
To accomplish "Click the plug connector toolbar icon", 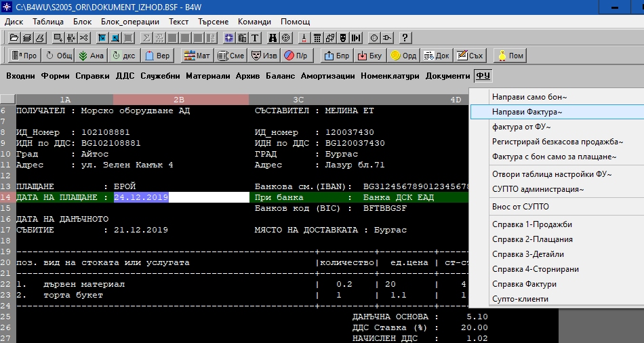I will pos(386,38).
